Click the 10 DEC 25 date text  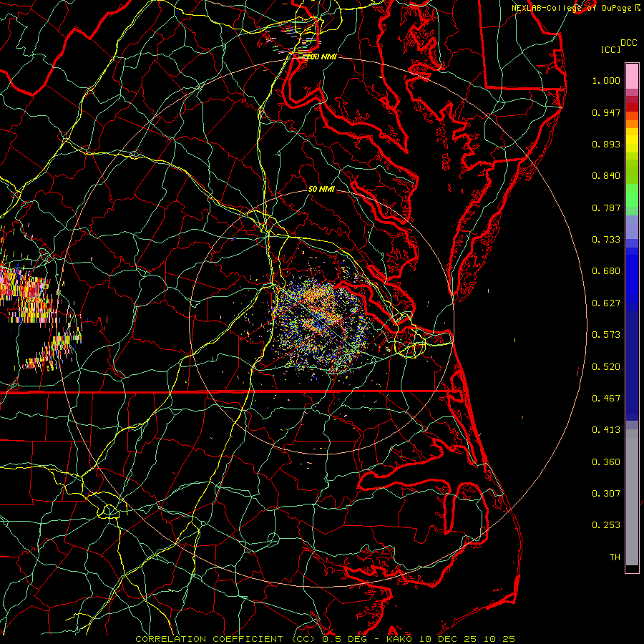[x=448, y=639]
